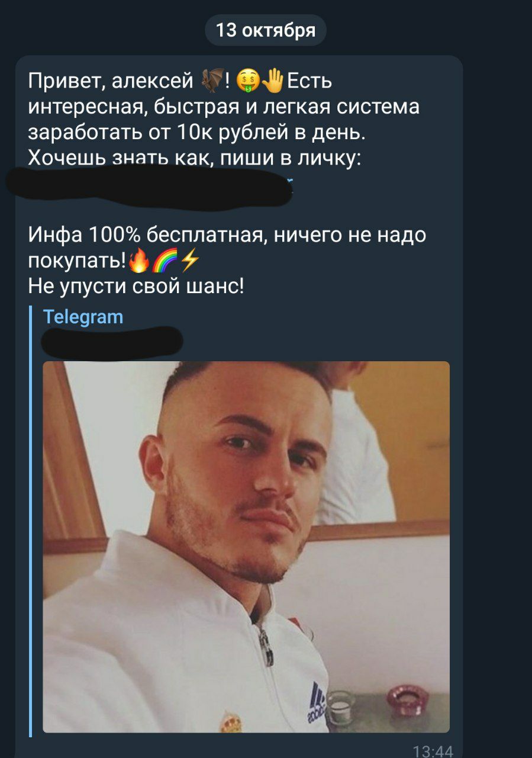Click the blue vertical link-preview bar
The image size is (532, 758).
point(31,519)
